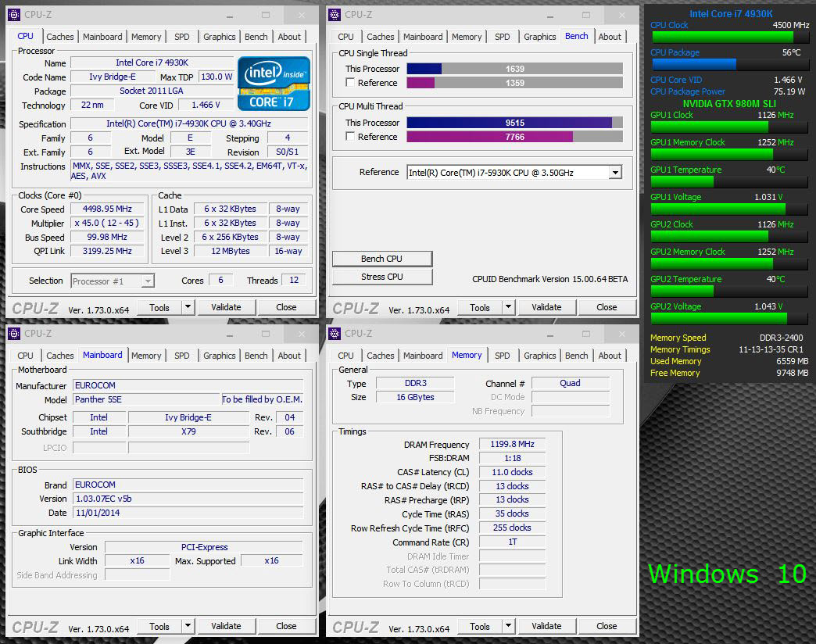Image resolution: width=816 pixels, height=644 pixels.
Task: Click the multi thread Reference bar showing 7766
Action: (x=514, y=137)
